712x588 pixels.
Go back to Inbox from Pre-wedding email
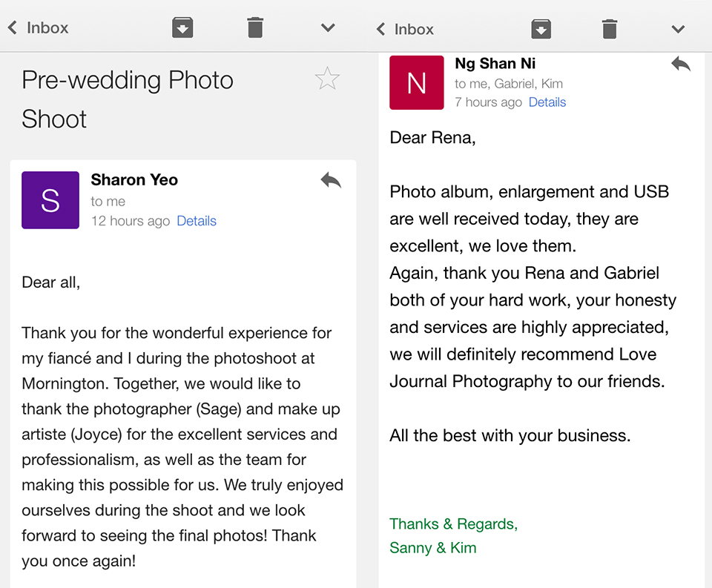click(x=39, y=28)
